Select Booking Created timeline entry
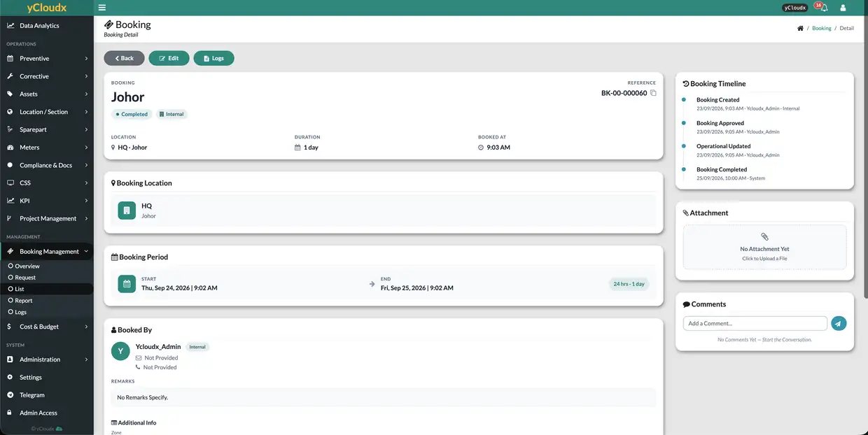 click(748, 104)
